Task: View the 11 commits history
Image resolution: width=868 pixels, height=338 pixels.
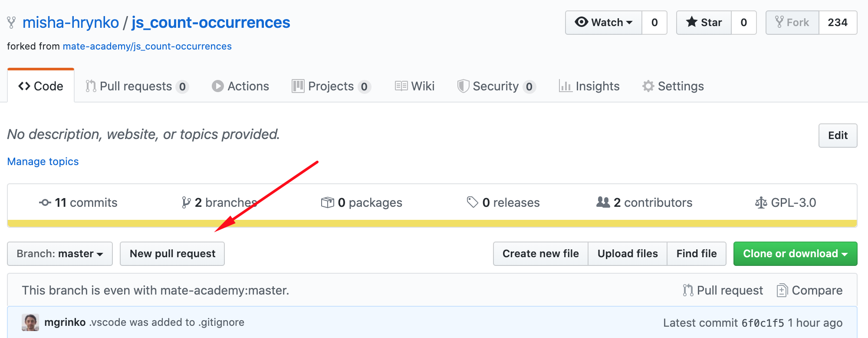Action: 78,202
